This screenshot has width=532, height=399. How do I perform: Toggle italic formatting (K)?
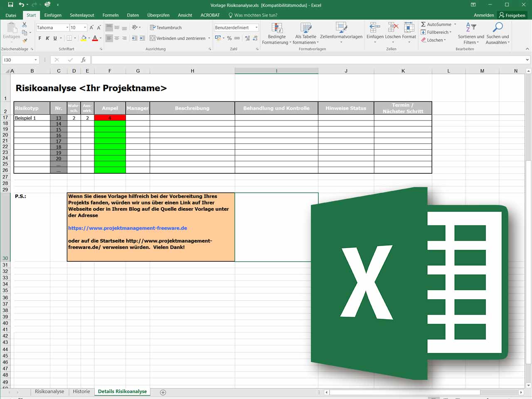pyautogui.click(x=47, y=38)
